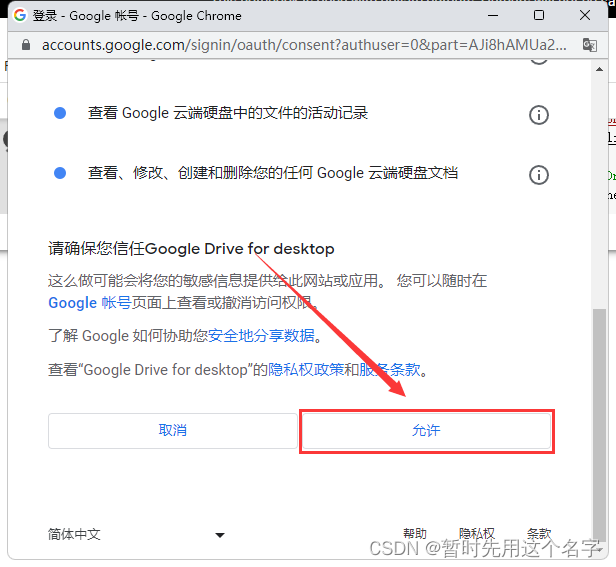Expand the 简体中文 language dropdown
616x567 pixels.
pos(136,534)
